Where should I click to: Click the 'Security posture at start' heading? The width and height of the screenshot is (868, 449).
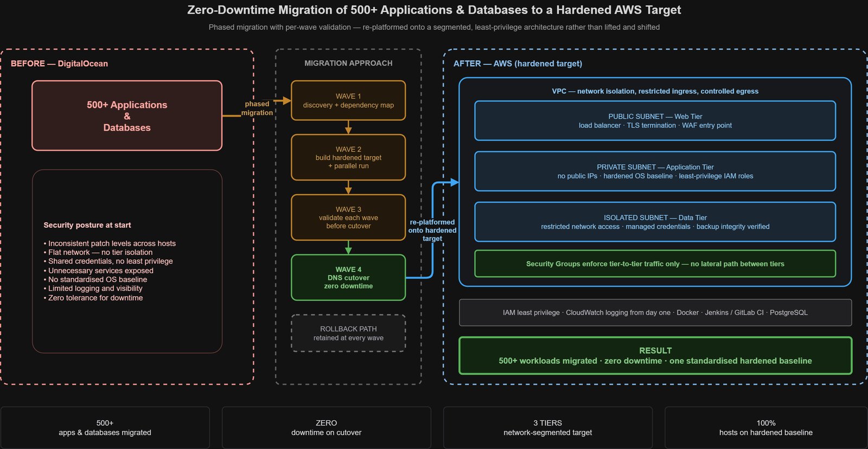[87, 225]
